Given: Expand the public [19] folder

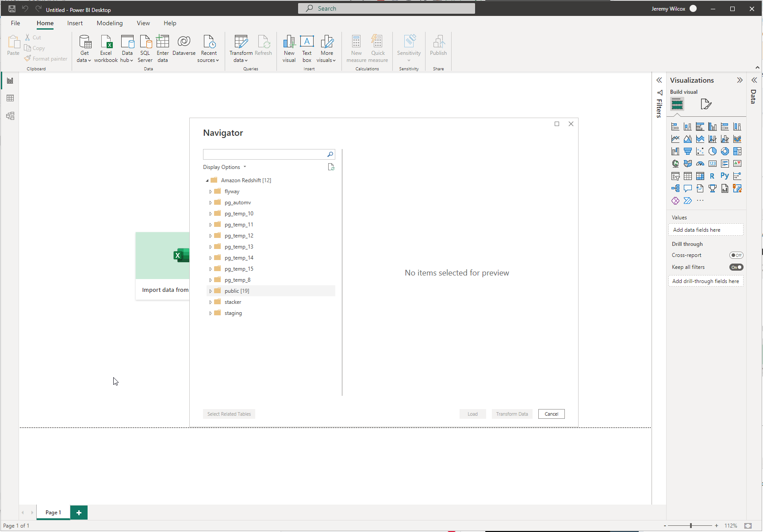Looking at the screenshot, I should pyautogui.click(x=211, y=291).
